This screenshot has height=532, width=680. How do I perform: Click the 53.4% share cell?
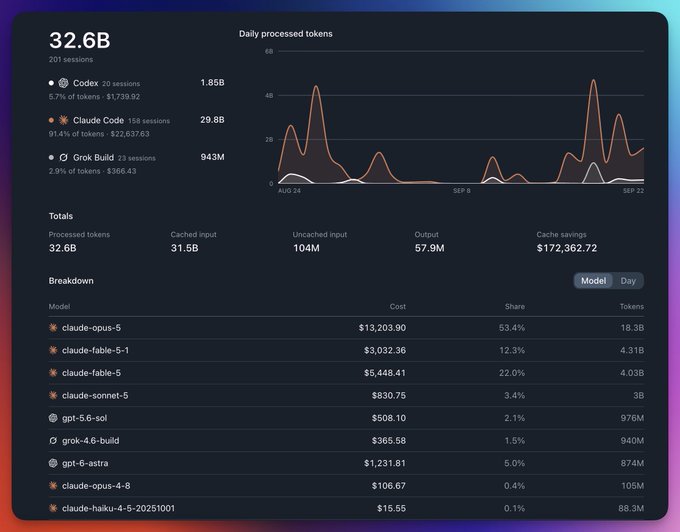click(x=512, y=328)
